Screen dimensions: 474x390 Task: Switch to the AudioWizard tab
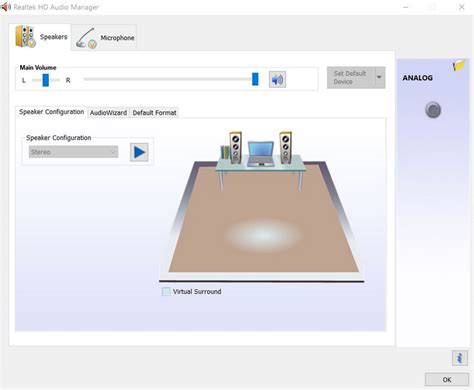tap(108, 113)
